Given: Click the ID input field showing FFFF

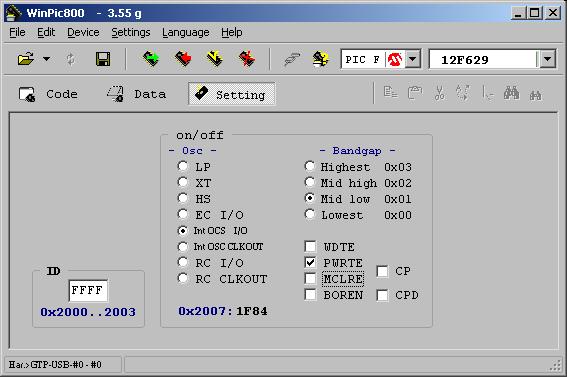Looking at the screenshot, I should pyautogui.click(x=88, y=290).
